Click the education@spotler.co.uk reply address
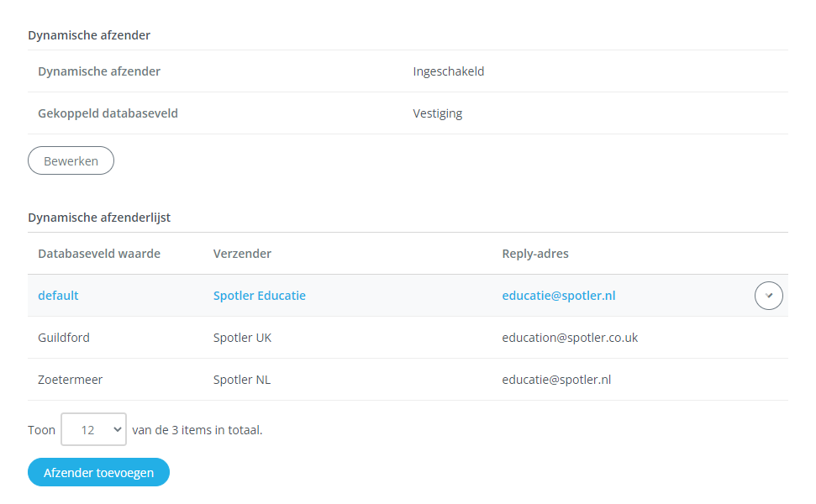The width and height of the screenshot is (816, 504). [570, 338]
